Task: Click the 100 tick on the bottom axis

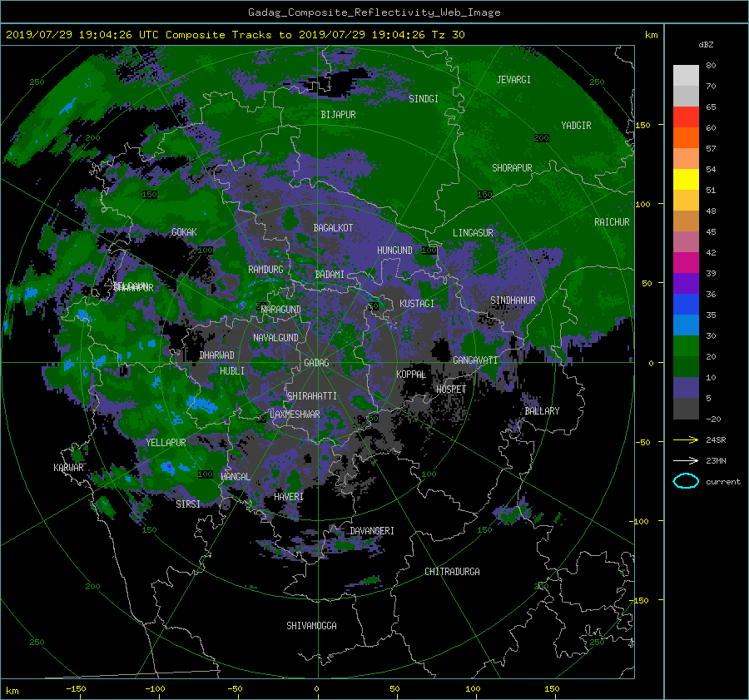Action: (x=473, y=689)
